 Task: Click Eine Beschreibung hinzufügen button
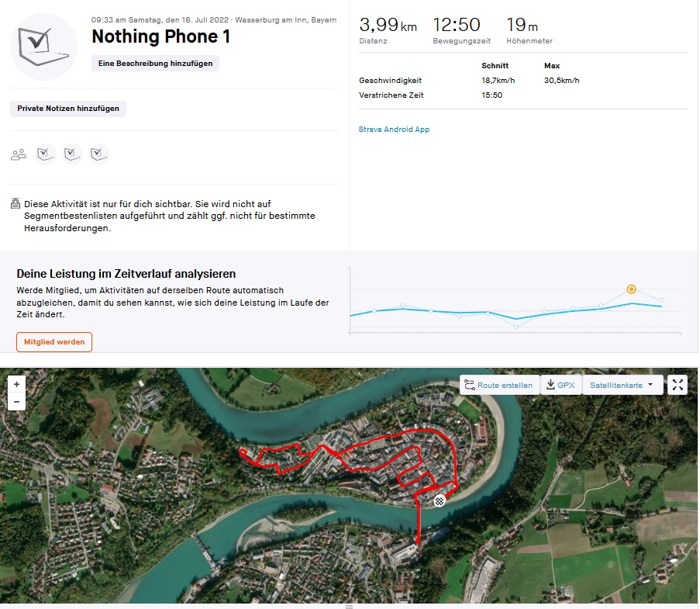tap(155, 64)
